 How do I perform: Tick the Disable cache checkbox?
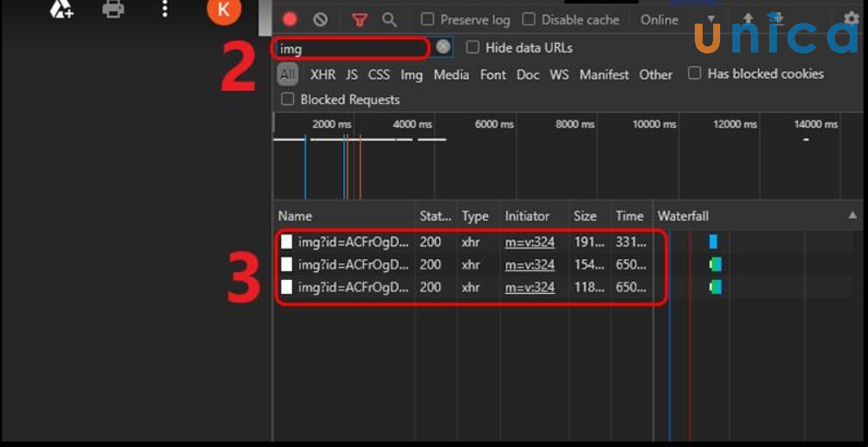click(528, 20)
